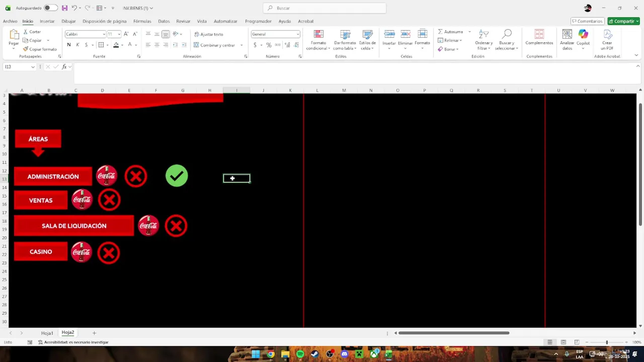Screen dimensions: 644x362
Task: Click the Coca-Cola logo next to VENTAS
Action: (x=82, y=200)
